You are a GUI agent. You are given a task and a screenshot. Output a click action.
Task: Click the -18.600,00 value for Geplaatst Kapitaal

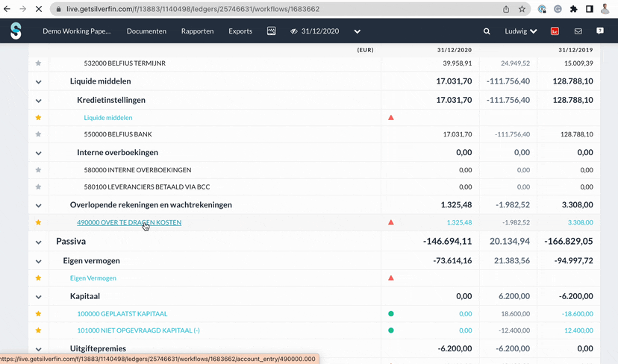point(578,313)
